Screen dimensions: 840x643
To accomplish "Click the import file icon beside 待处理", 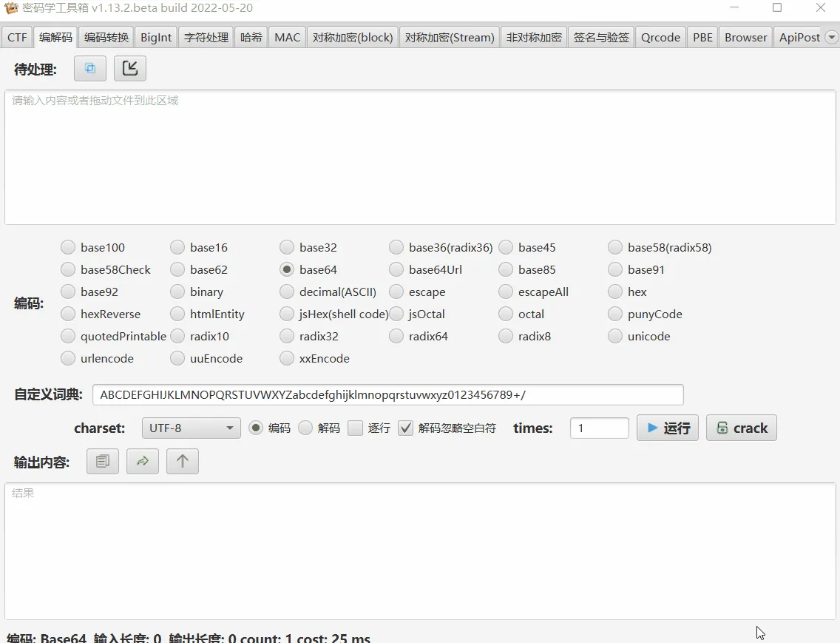I will pos(129,69).
